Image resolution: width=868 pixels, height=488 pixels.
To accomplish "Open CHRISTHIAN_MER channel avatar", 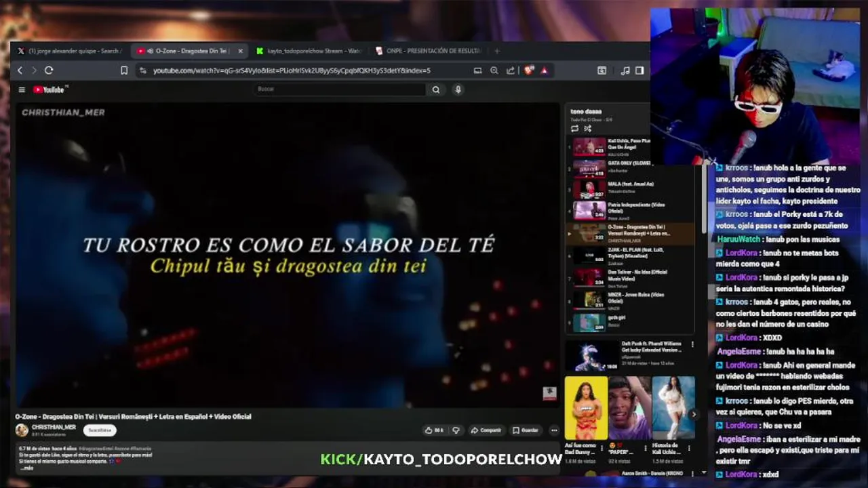I will [x=22, y=430].
